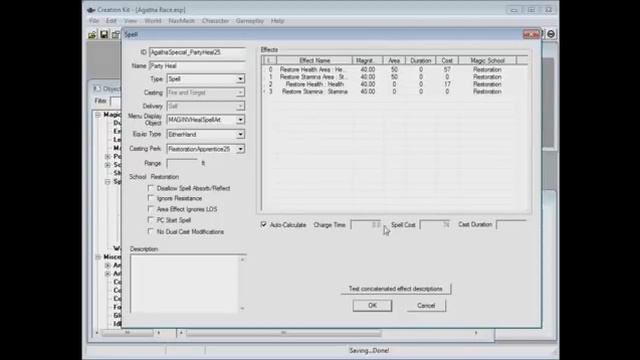Collapse the Magic tree node

tap(98, 115)
